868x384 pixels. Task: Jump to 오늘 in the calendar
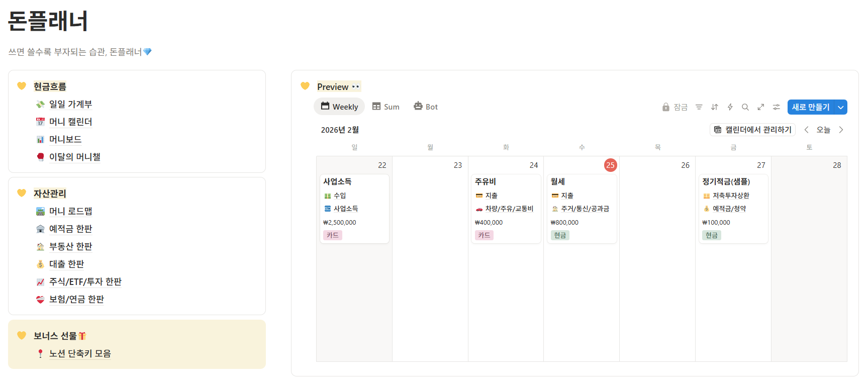pyautogui.click(x=823, y=130)
